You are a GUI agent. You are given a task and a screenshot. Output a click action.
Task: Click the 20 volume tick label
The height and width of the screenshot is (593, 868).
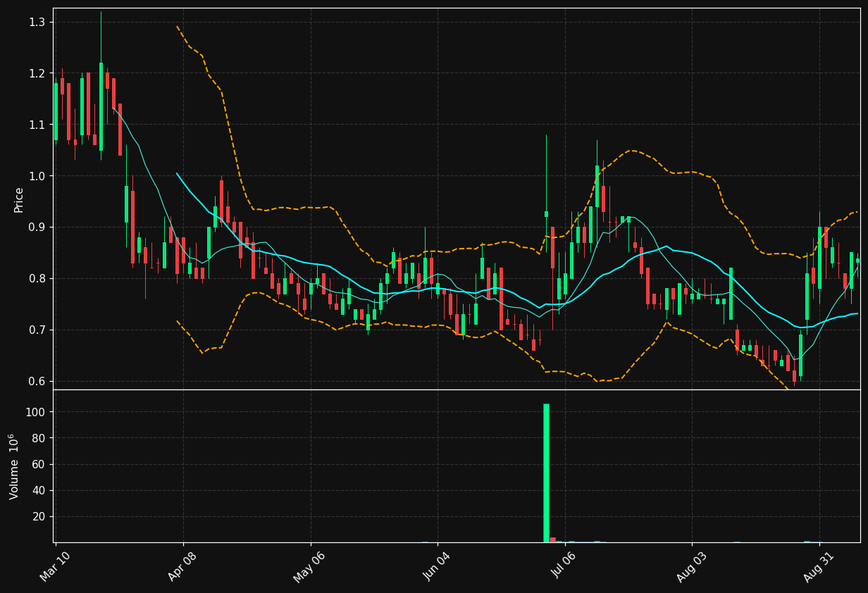(39, 516)
